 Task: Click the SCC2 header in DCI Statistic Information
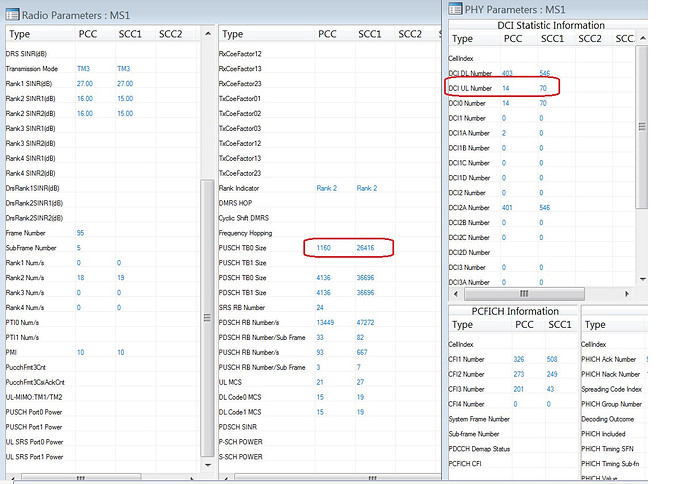point(590,38)
